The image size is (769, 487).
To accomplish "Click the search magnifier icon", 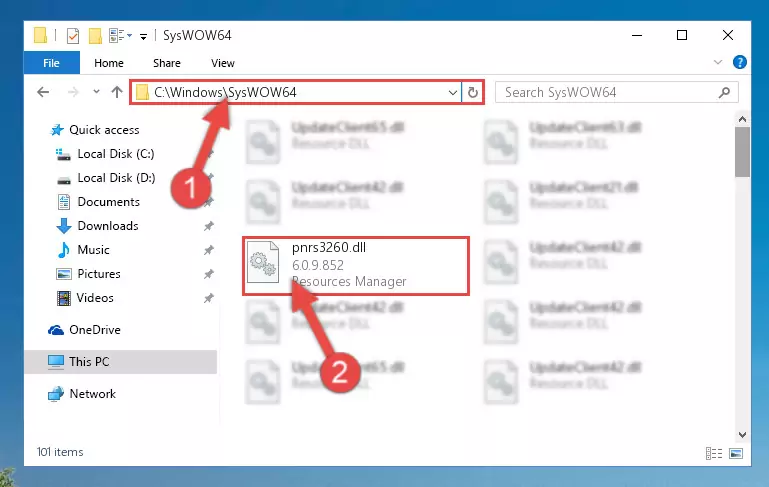I will point(724,92).
